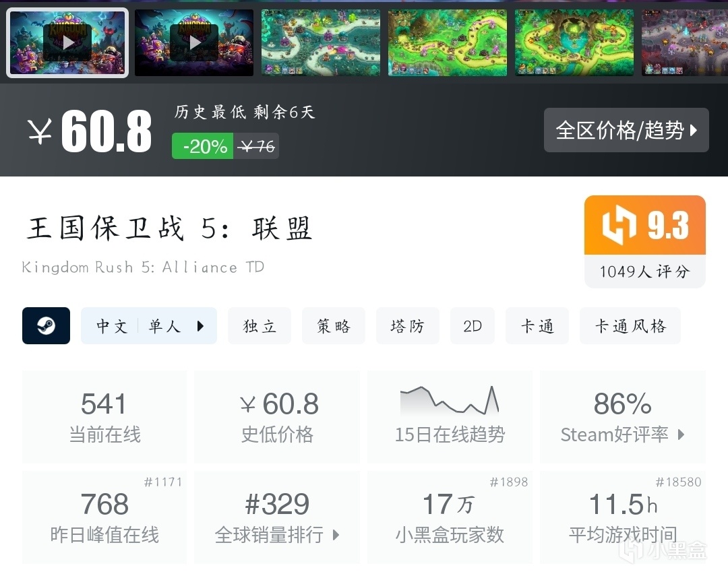
Task: Open the fourth green forest screenshot
Action: pos(448,42)
